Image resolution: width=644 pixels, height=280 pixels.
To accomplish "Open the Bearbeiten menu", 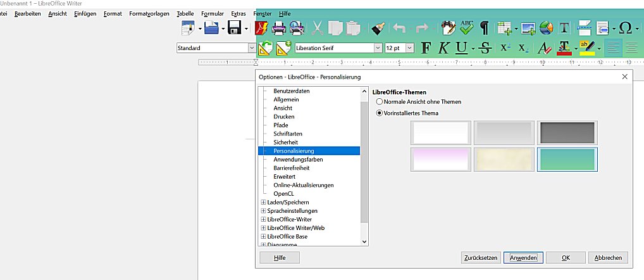I will coord(27,13).
